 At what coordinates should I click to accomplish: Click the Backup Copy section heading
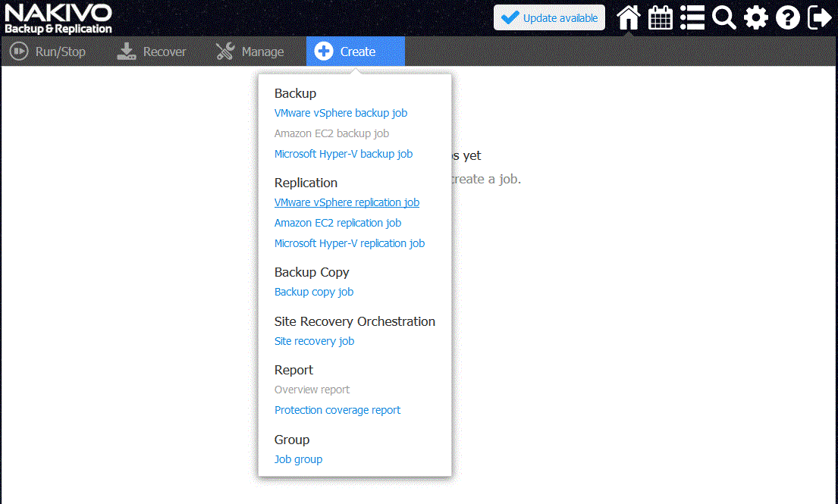pyautogui.click(x=312, y=272)
